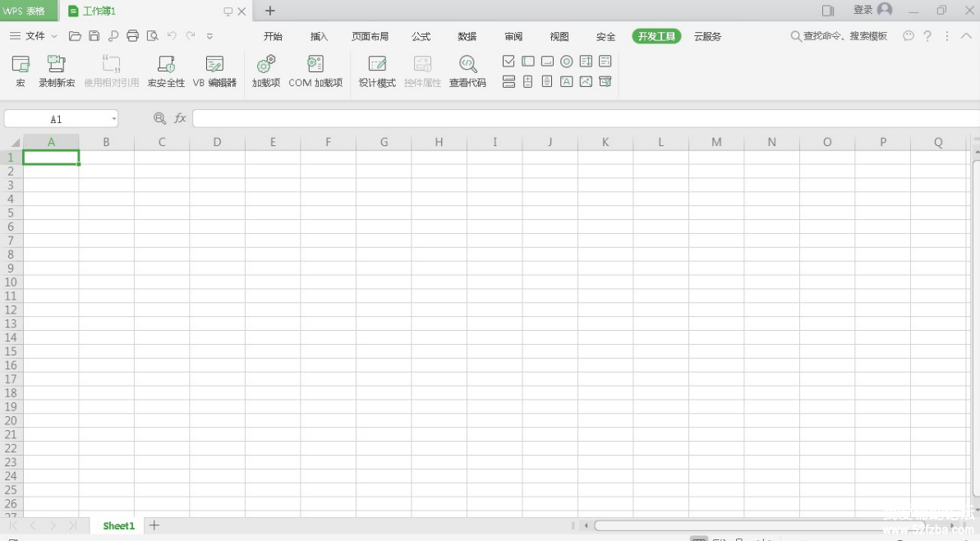Add a new sheet with plus button

point(154,525)
